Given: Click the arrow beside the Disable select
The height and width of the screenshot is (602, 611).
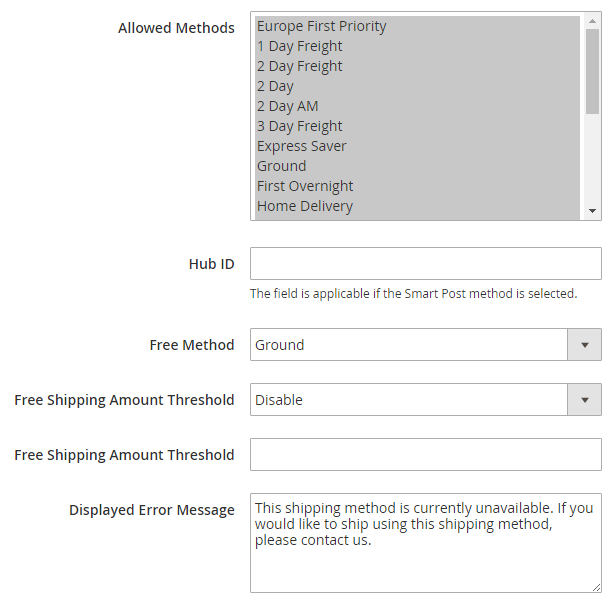Looking at the screenshot, I should point(584,400).
